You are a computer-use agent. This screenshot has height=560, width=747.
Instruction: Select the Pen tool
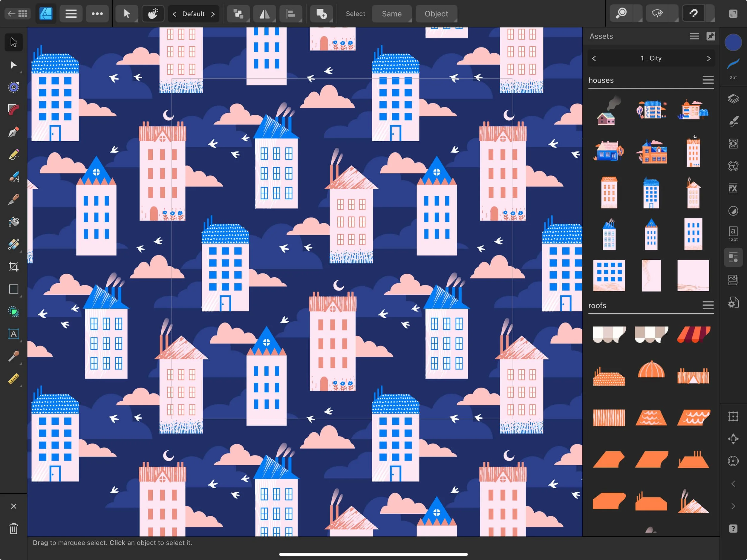13,132
